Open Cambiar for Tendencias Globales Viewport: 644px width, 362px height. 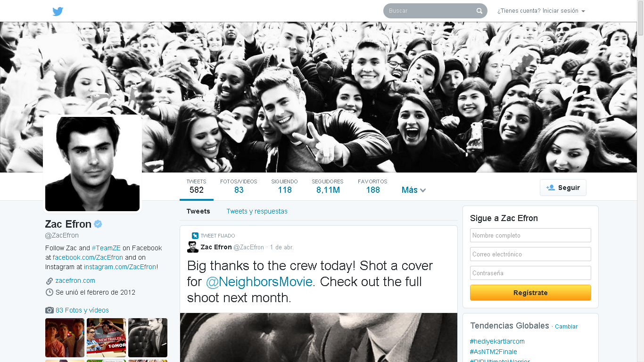[566, 327]
